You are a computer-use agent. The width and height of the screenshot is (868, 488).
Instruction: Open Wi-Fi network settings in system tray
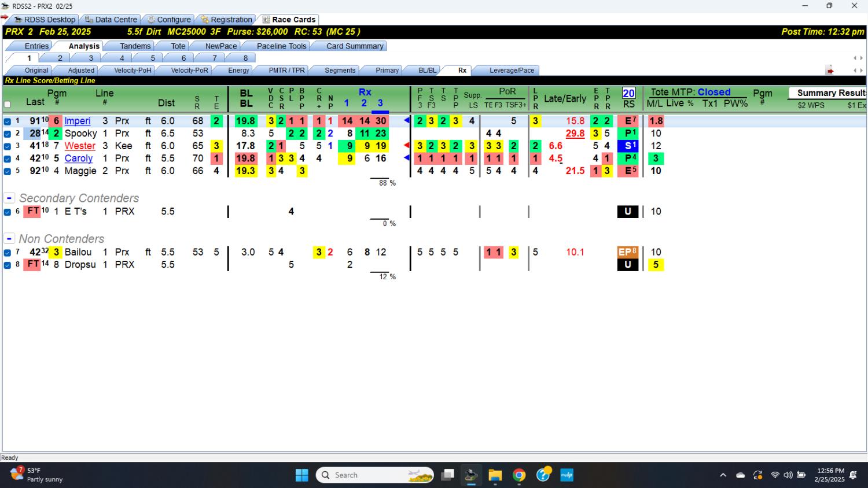(x=775, y=475)
